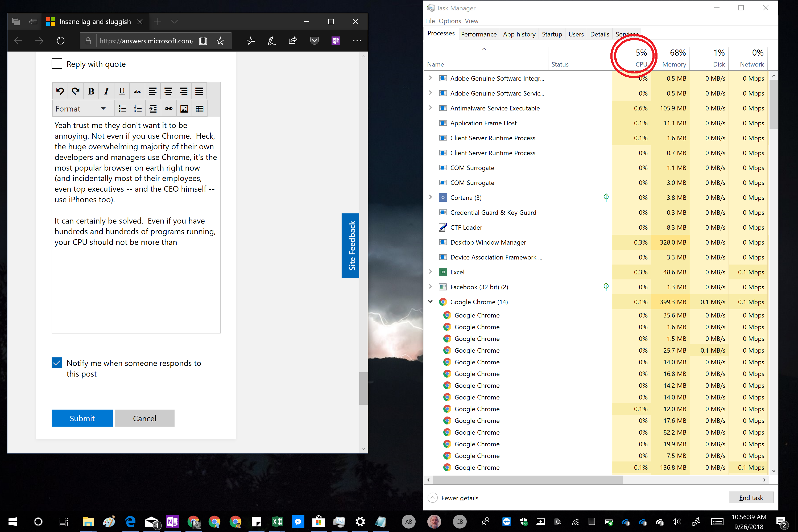Open the Edge Favorites hub

coord(251,41)
